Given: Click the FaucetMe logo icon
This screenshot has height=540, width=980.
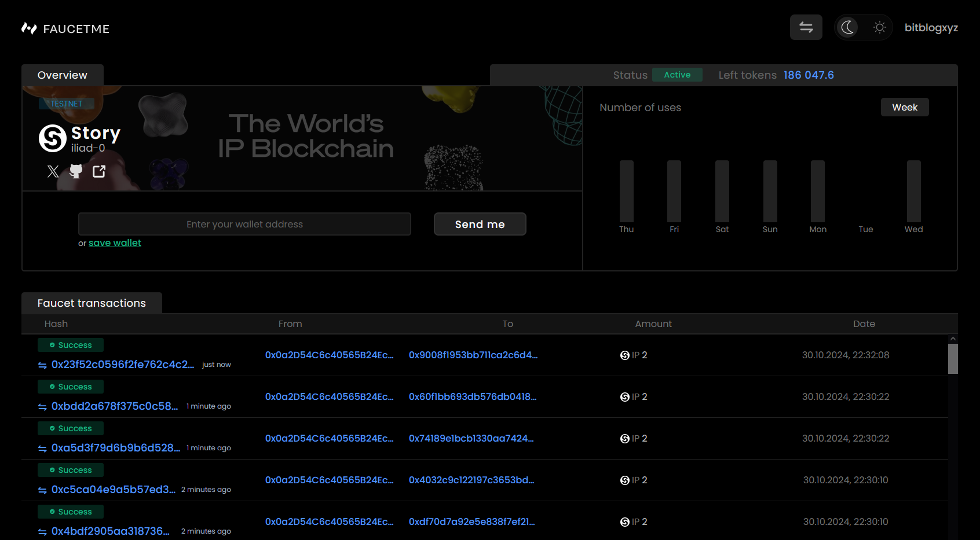Looking at the screenshot, I should 29,28.
